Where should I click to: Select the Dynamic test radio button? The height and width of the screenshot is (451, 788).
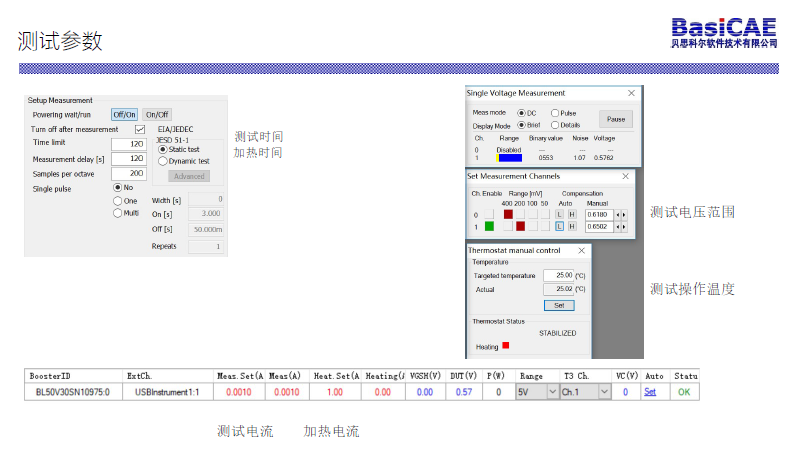click(163, 161)
